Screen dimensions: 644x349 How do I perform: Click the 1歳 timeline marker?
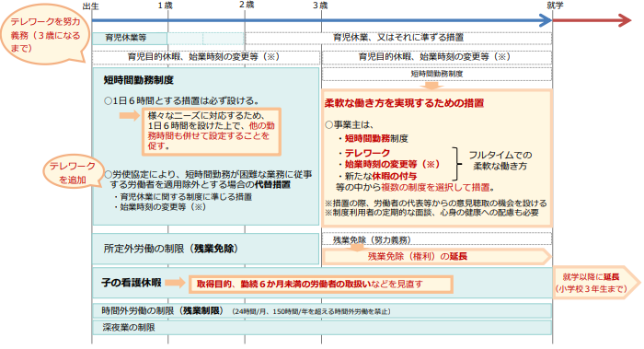pos(165,6)
